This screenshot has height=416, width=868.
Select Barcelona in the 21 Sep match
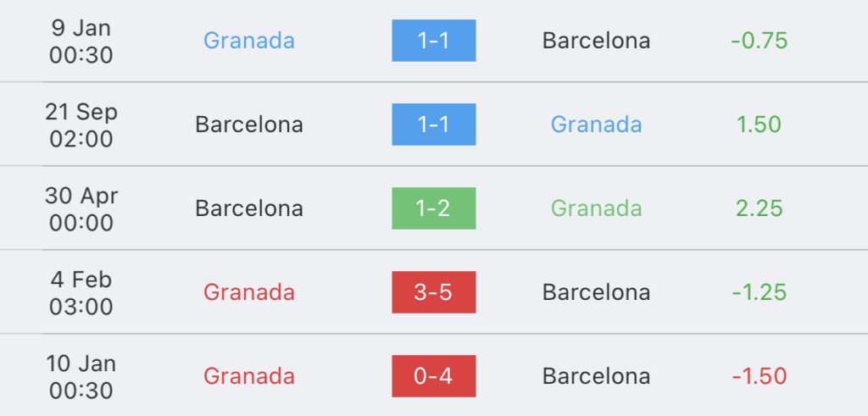pos(249,125)
